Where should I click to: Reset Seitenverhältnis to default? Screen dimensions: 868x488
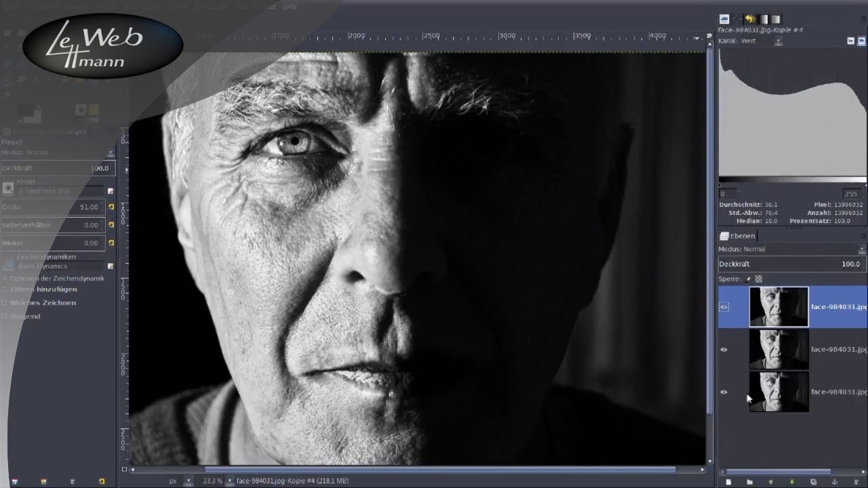pos(111,224)
